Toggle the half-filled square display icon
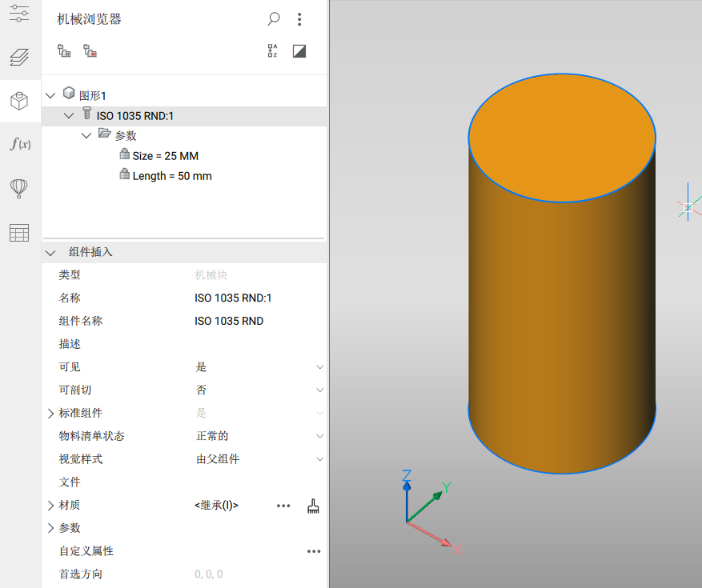The width and height of the screenshot is (702, 588). pos(299,51)
